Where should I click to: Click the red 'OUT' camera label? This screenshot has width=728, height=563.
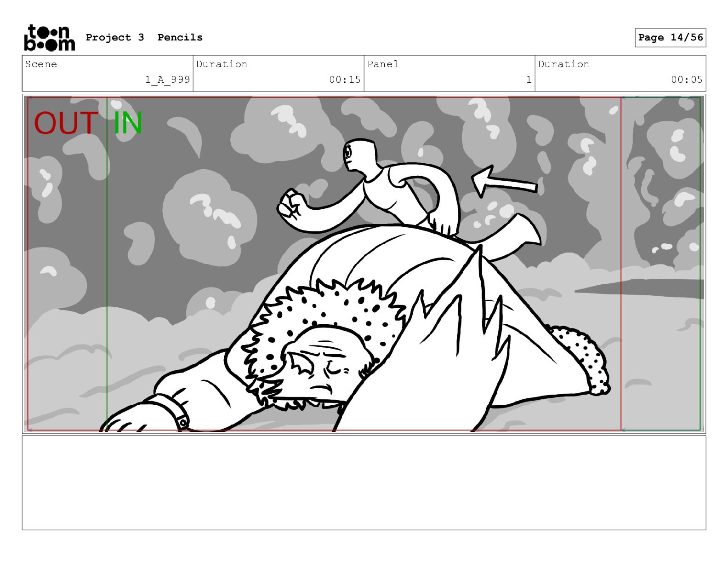pyautogui.click(x=66, y=123)
